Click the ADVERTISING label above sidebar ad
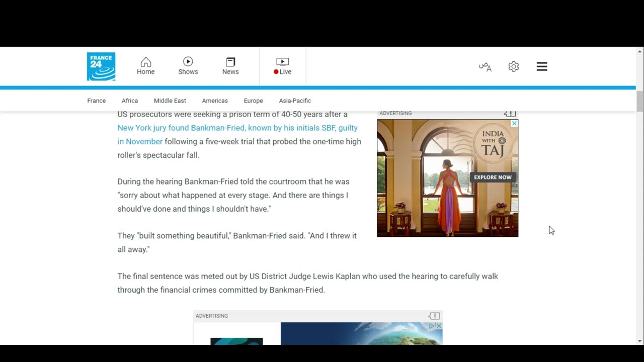Image resolution: width=644 pixels, height=362 pixels. click(395, 113)
